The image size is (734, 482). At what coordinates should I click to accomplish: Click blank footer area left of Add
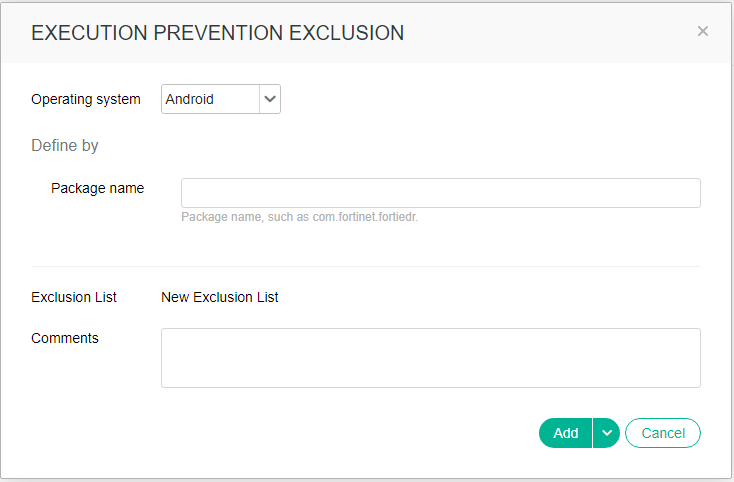[300, 433]
